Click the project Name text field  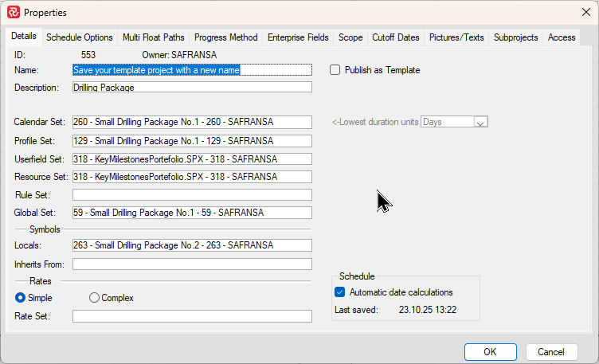(x=191, y=70)
